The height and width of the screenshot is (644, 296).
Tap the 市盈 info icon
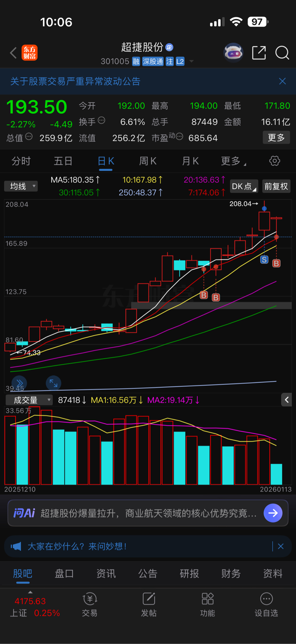(180, 137)
